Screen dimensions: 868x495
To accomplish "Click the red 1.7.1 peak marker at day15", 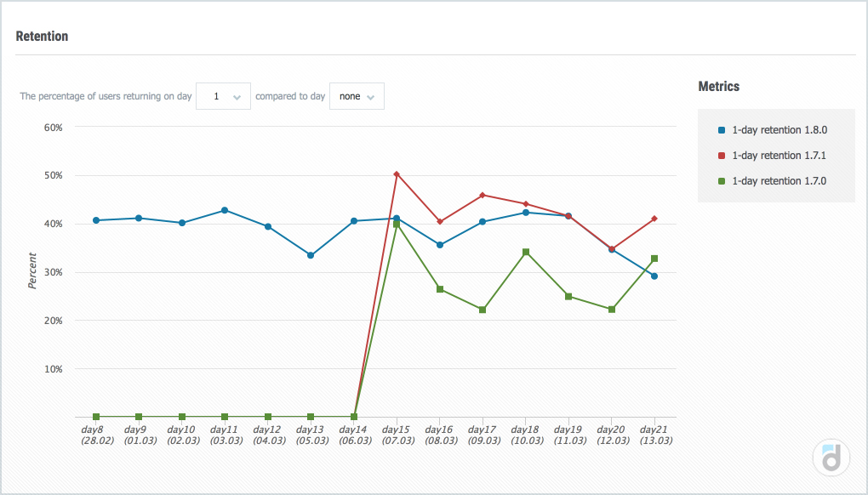I will pyautogui.click(x=397, y=174).
